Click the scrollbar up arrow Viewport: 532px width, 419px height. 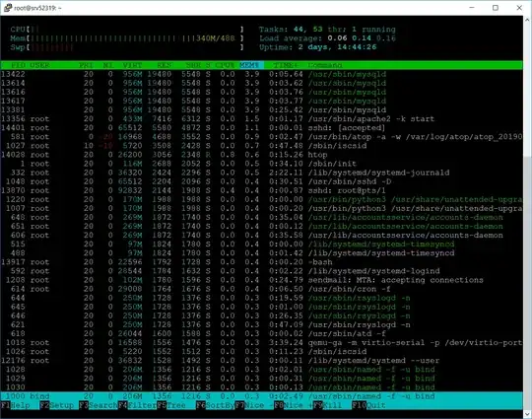click(527, 20)
